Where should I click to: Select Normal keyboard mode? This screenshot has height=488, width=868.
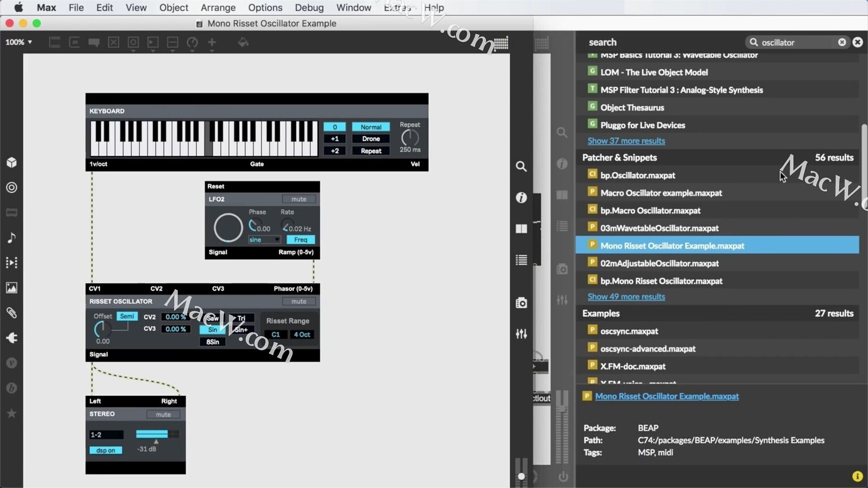[x=371, y=127]
